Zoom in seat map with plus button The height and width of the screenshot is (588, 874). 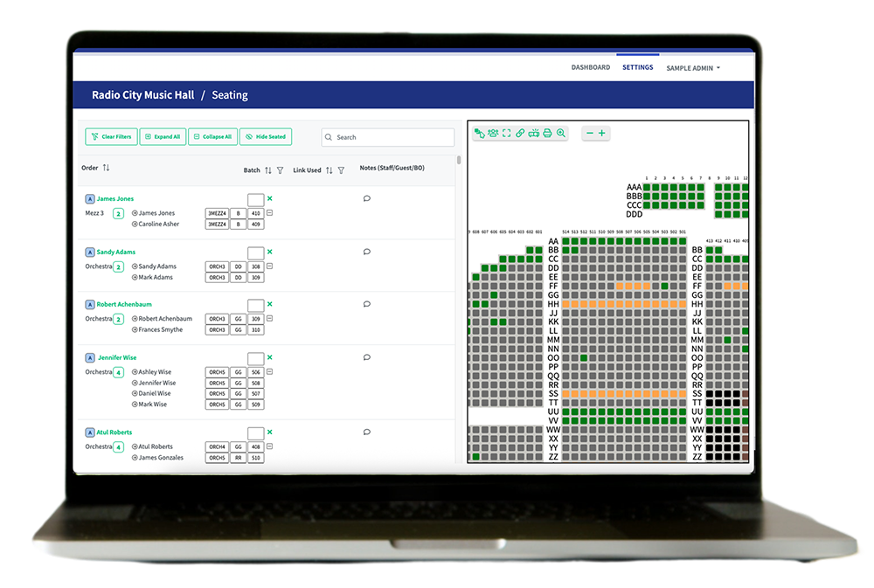click(602, 134)
